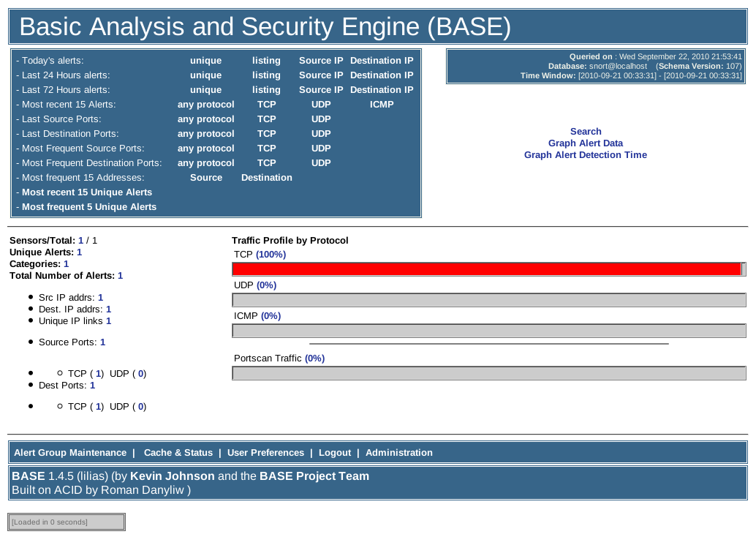Open Most Frequent Source Ports UDP

pos(321,149)
